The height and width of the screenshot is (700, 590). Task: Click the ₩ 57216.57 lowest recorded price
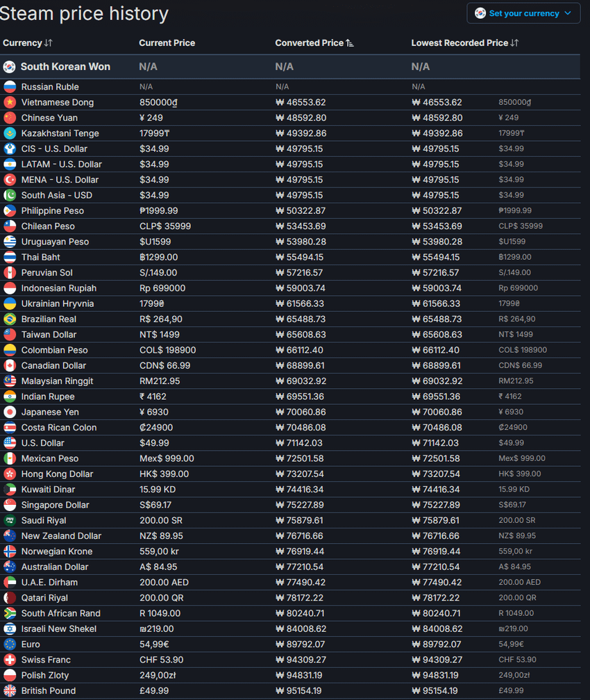[436, 272]
